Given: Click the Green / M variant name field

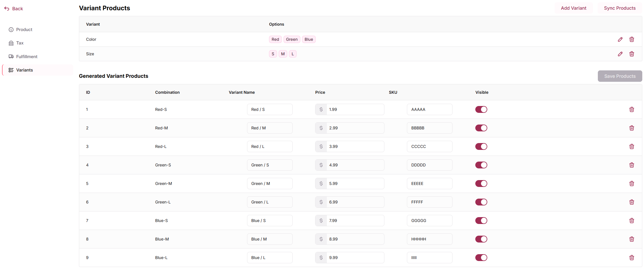Looking at the screenshot, I should (270, 184).
